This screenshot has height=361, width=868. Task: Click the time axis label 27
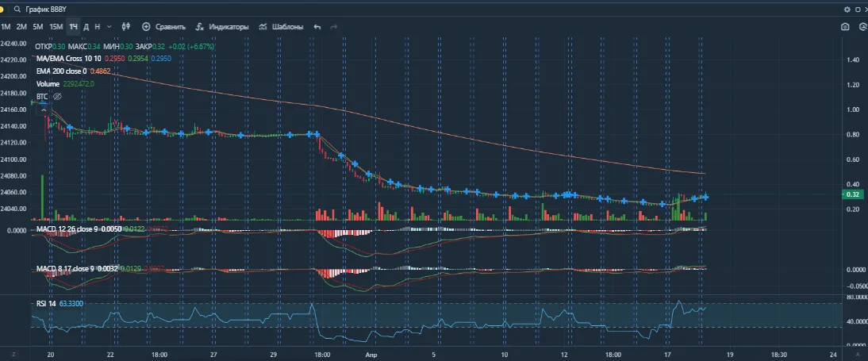(x=214, y=354)
